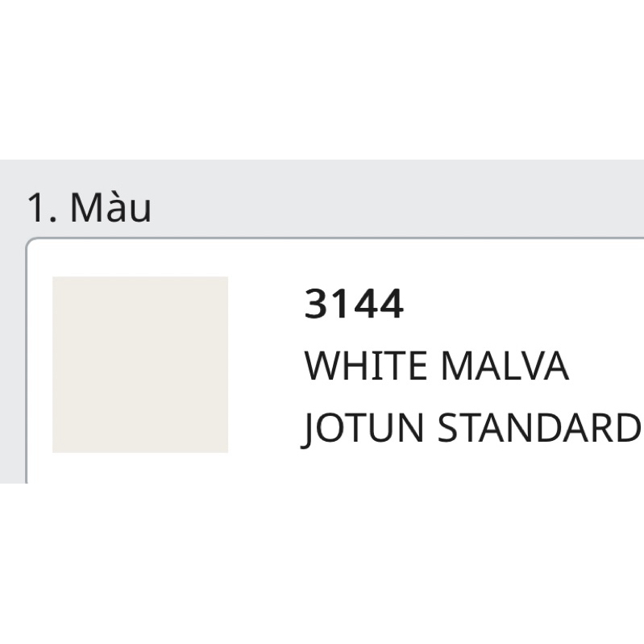Click the WHITE MALVA color name
The width and height of the screenshot is (644, 644).
[436, 367]
